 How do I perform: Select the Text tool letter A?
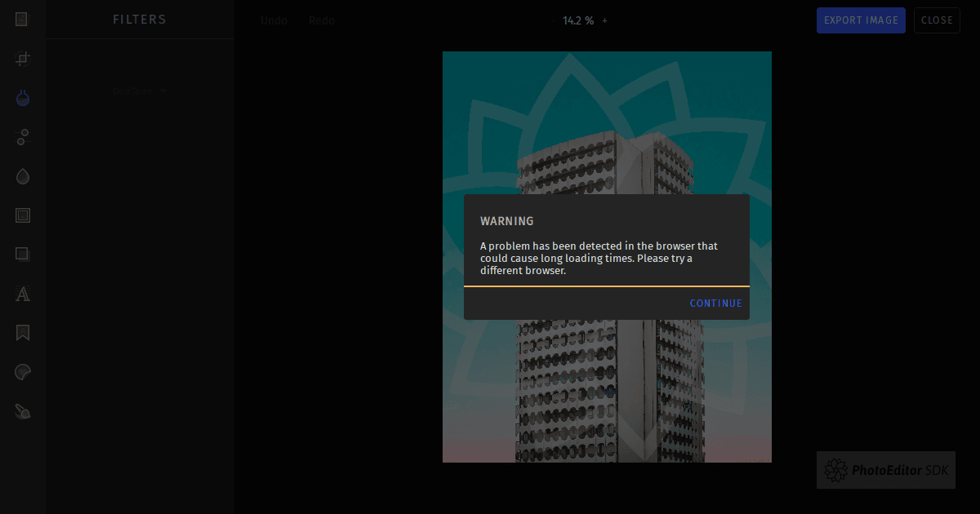click(23, 294)
